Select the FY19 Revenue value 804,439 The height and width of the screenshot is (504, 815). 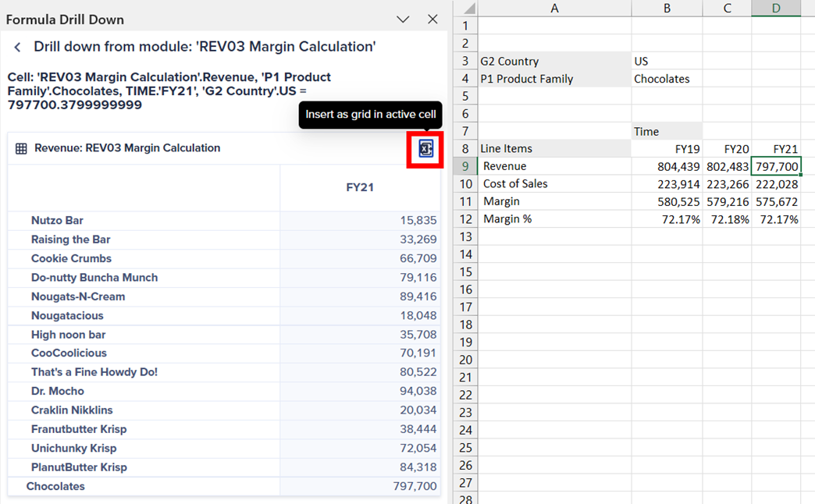click(667, 166)
